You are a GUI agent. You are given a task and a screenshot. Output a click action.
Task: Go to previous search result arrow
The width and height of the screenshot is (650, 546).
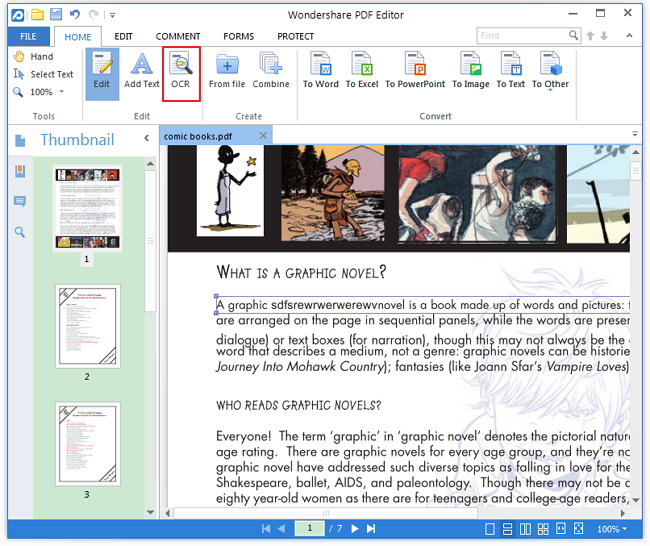[x=590, y=36]
